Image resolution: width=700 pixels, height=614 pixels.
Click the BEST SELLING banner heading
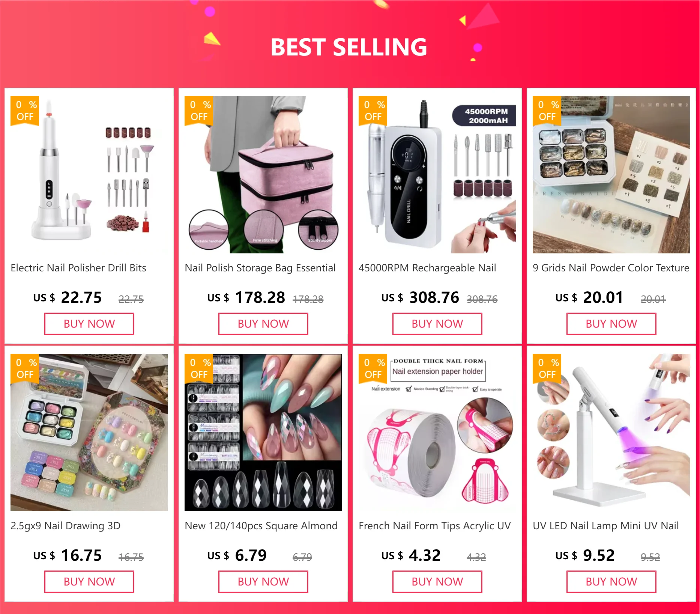349,47
